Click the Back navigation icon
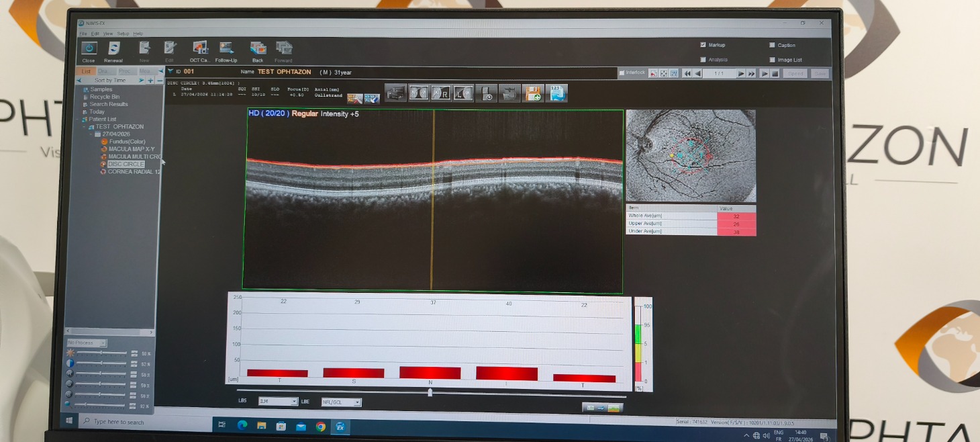This screenshot has width=980, height=442. tap(258, 49)
